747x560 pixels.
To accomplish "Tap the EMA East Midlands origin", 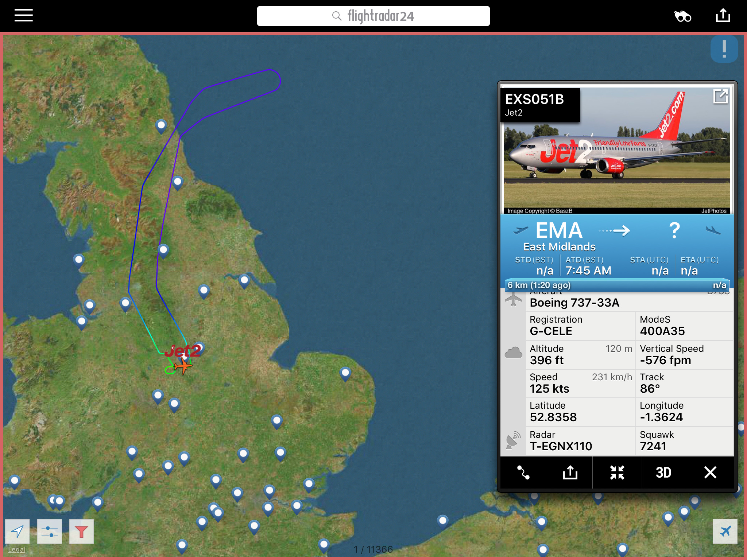I will 559,236.
